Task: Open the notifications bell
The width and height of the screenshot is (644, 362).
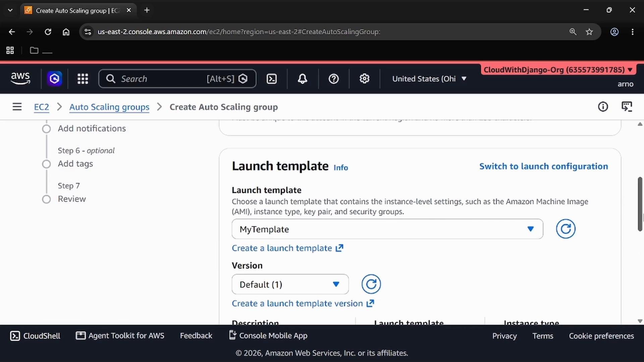Action: tap(303, 79)
